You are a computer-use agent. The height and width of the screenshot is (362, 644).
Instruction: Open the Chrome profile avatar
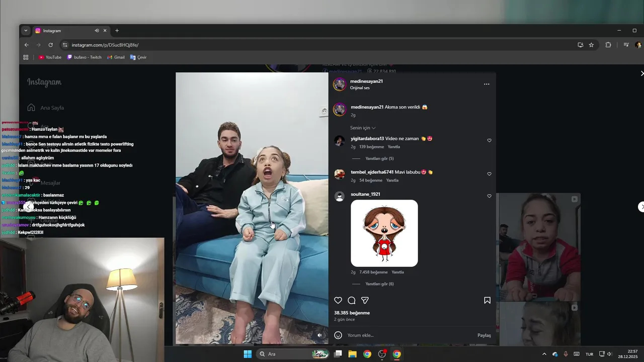point(638,45)
